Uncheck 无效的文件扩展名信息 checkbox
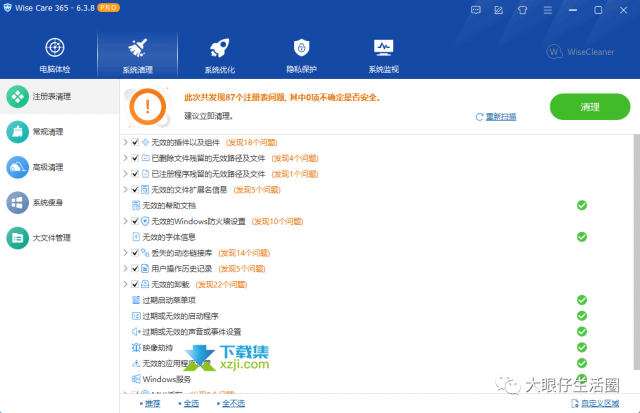640x413 pixels. (x=135, y=189)
